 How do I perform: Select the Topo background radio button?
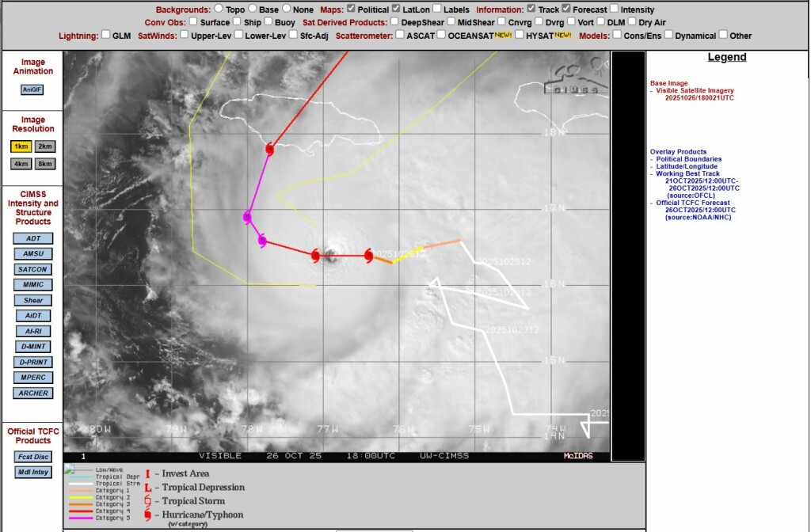coord(219,9)
